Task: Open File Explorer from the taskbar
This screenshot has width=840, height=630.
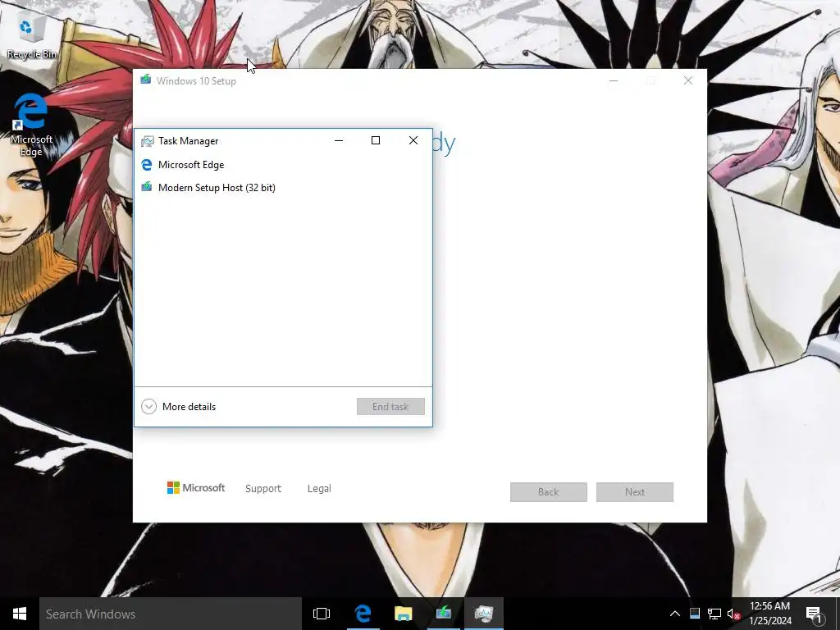Action: tap(404, 614)
